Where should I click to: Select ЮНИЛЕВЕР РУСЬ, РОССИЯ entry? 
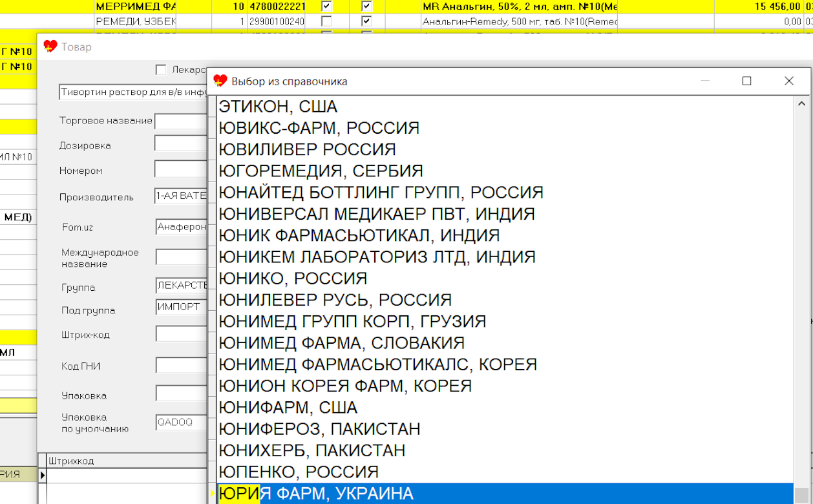click(505, 300)
